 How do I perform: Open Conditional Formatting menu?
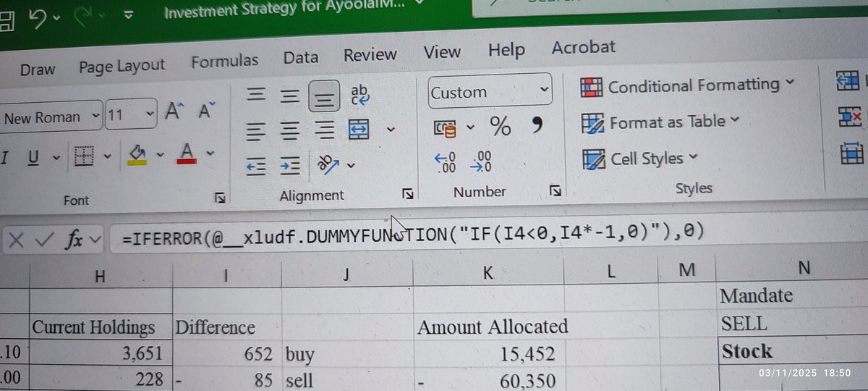click(687, 86)
